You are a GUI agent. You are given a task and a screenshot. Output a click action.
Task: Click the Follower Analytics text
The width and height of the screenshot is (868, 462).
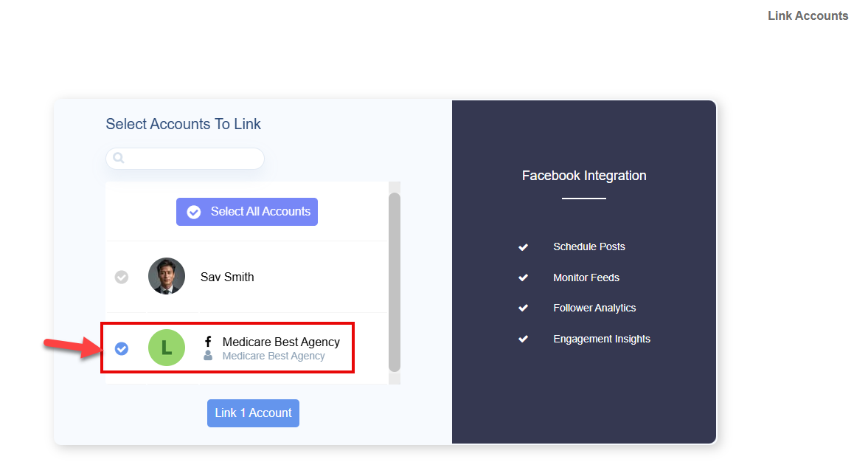click(594, 308)
